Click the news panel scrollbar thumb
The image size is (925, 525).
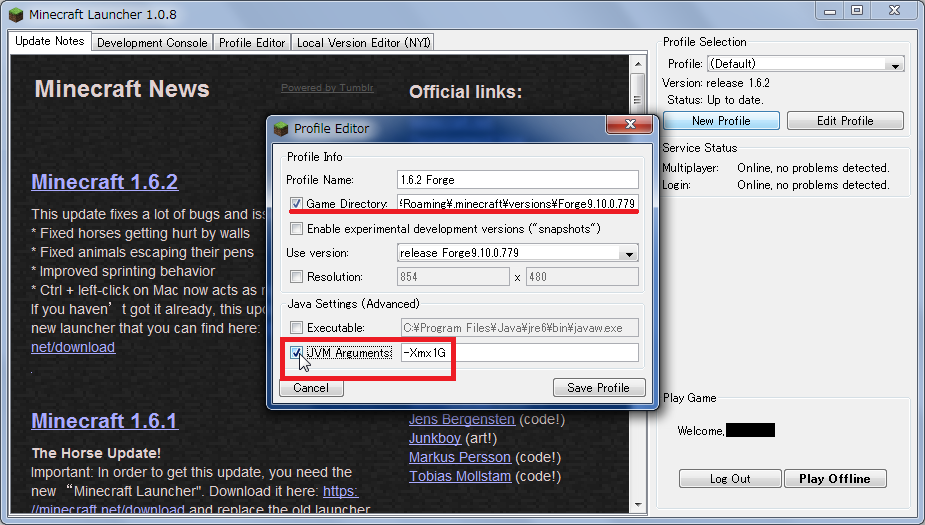[x=637, y=99]
